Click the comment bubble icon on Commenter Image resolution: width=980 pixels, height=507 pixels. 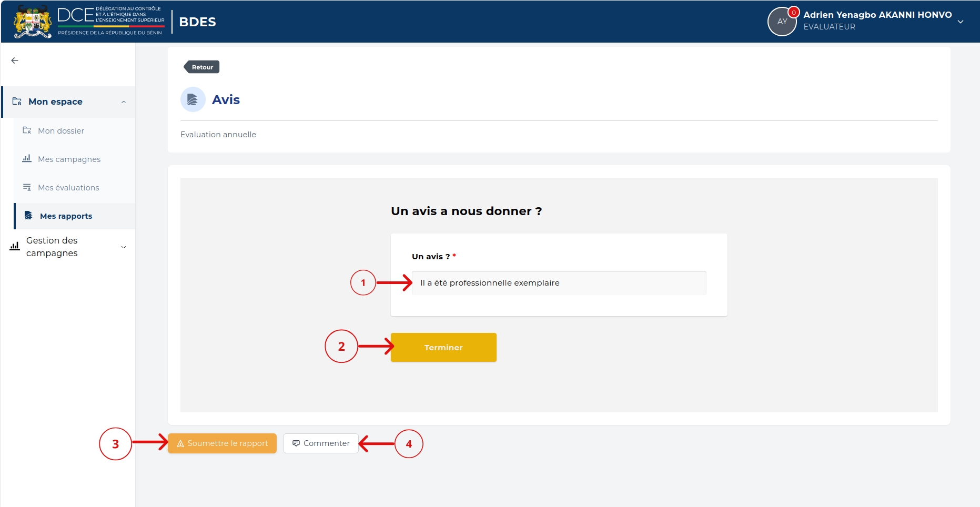(296, 443)
